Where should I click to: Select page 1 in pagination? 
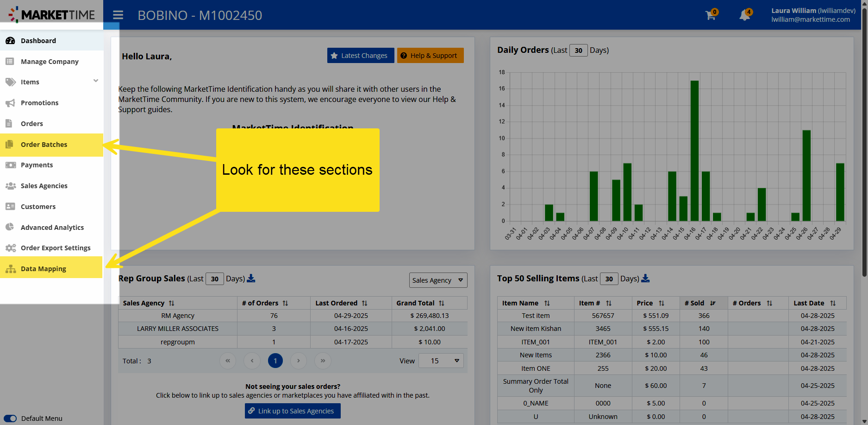click(x=275, y=361)
